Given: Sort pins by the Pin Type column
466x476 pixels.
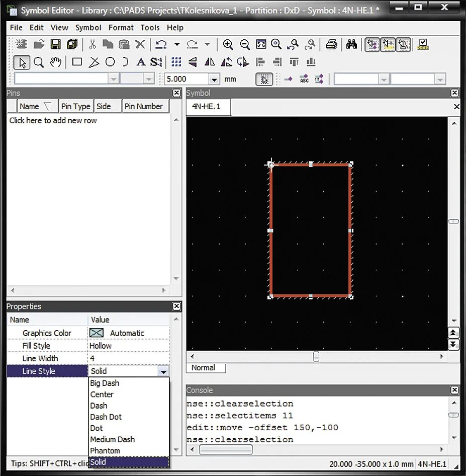Looking at the screenshot, I should (x=76, y=107).
